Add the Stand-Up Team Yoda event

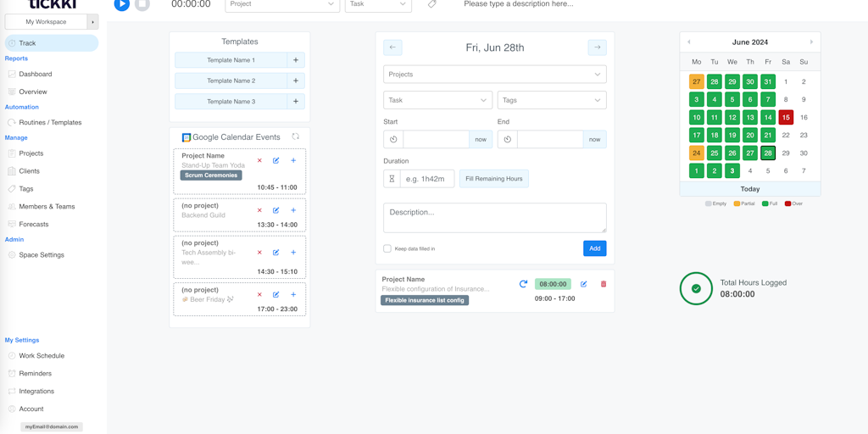[x=293, y=160]
